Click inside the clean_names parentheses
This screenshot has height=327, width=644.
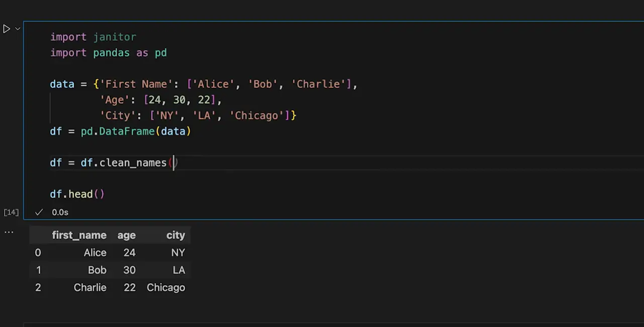174,163
